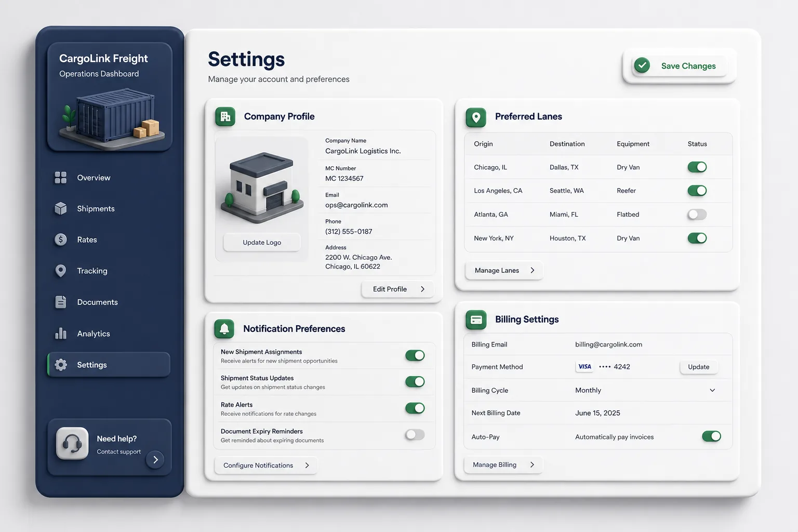Navigate to Analytics
Screen dimensions: 798x532
point(109,334)
